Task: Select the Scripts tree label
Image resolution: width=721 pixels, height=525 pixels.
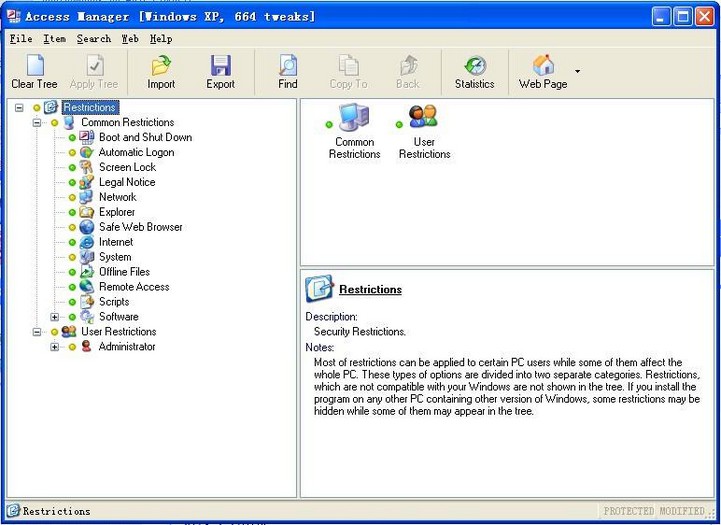Action: (114, 302)
